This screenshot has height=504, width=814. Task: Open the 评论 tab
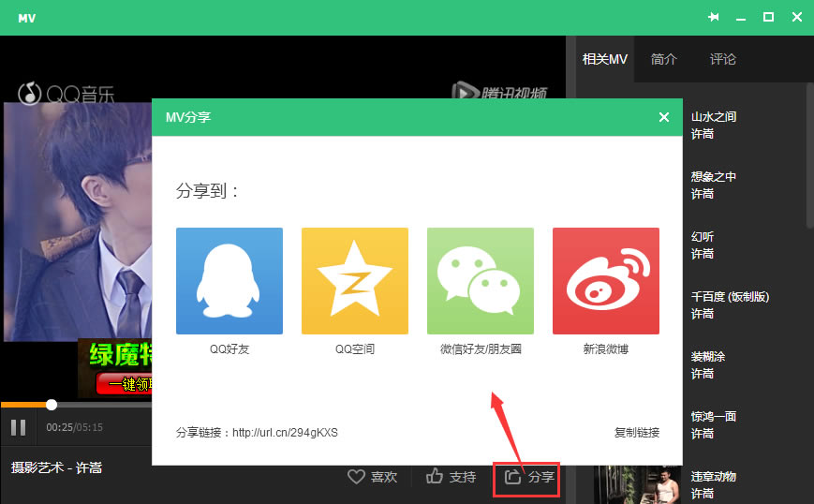click(722, 59)
